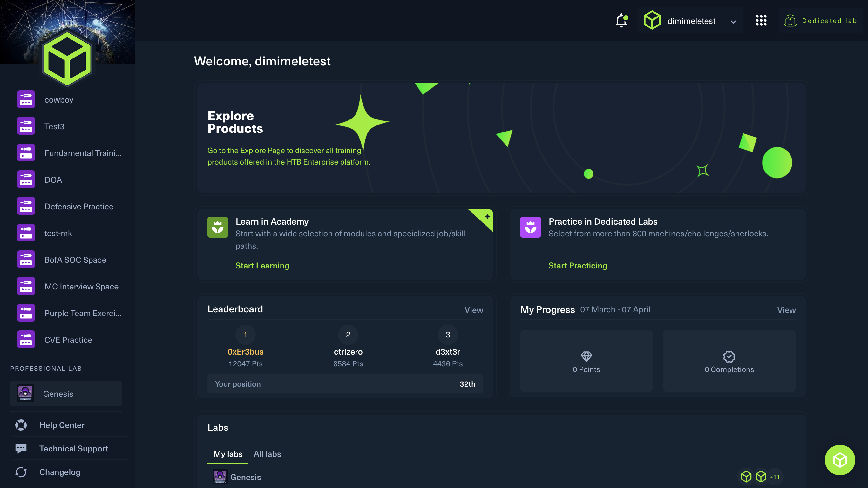Open the Help Center link
Screen dimensions: 868x488
click(x=62, y=425)
